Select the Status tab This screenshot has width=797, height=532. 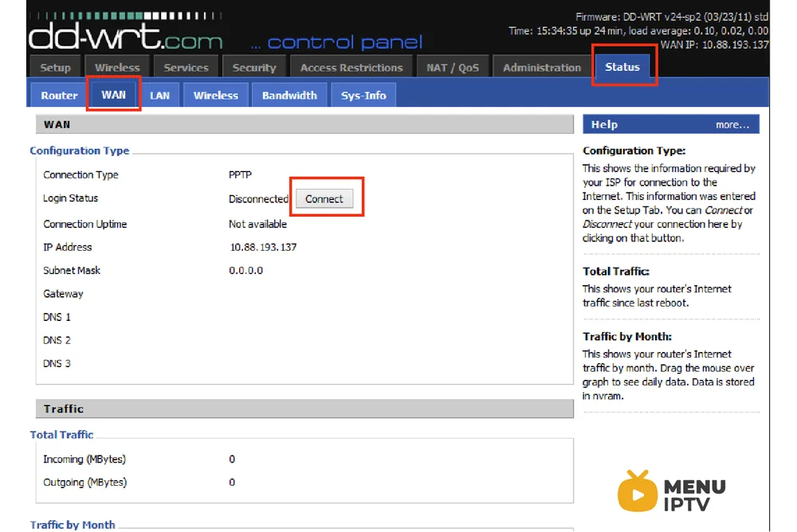click(622, 67)
